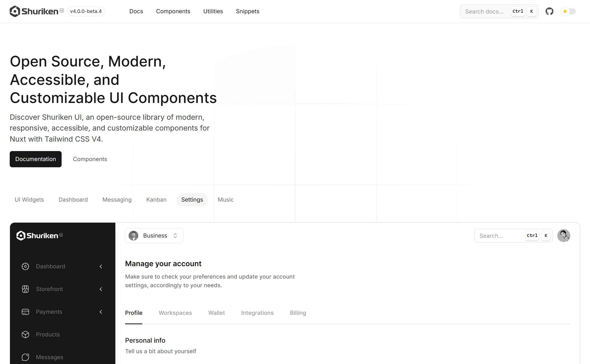This screenshot has width=590, height=364.
Task: Open the GitHub repository icon
Action: [549, 11]
